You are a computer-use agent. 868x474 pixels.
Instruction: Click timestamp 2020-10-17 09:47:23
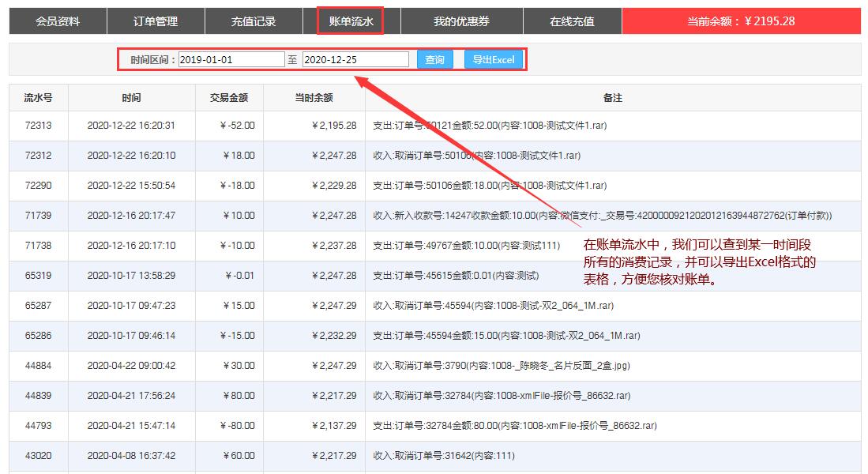coord(131,306)
